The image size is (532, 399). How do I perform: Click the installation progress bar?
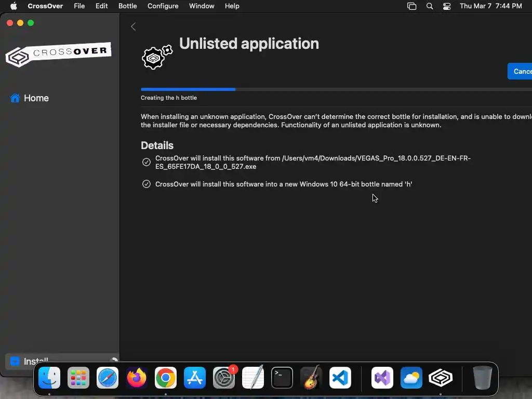pos(336,89)
